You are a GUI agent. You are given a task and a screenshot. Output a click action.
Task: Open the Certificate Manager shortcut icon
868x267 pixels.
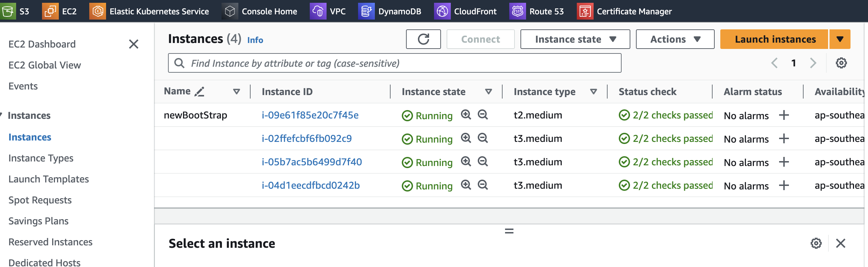point(585,11)
